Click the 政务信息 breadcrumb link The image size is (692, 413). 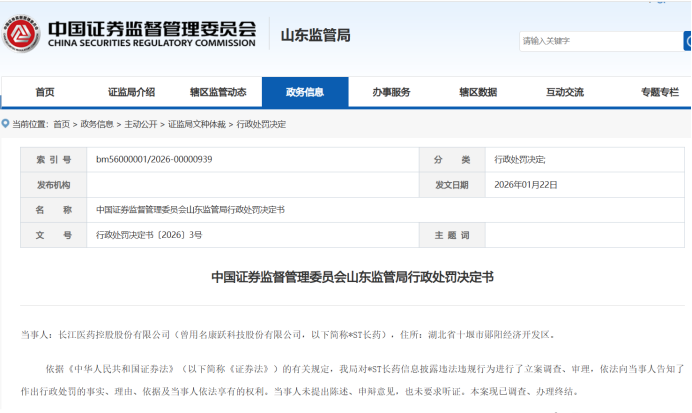click(97, 124)
